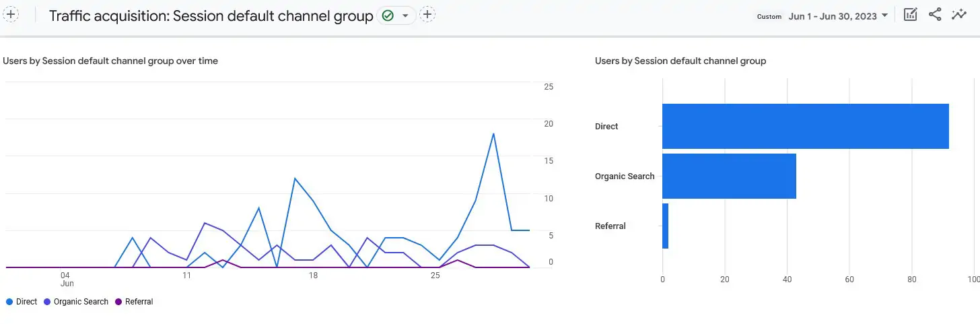The image size is (980, 324).
Task: Toggle the Referral legend item
Action: click(x=134, y=302)
